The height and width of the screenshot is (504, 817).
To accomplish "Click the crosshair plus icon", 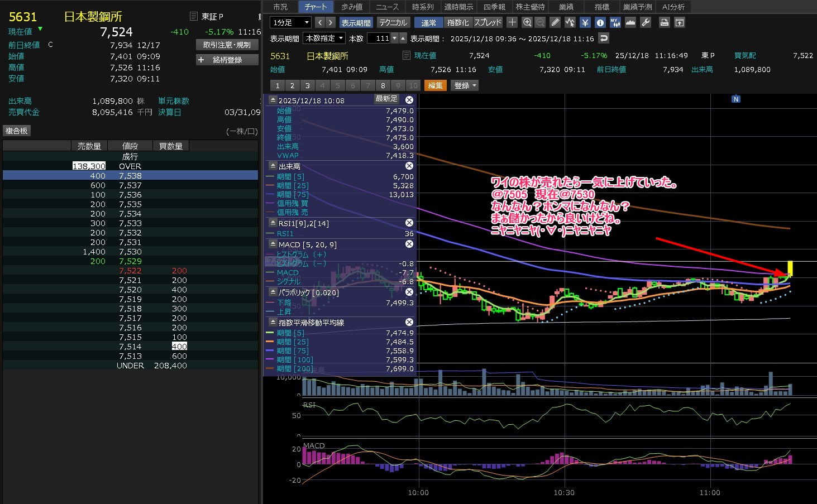I will tap(512, 22).
